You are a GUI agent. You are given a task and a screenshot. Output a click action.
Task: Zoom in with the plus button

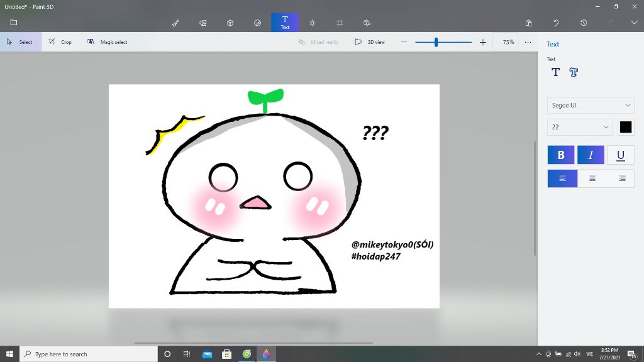pyautogui.click(x=483, y=42)
